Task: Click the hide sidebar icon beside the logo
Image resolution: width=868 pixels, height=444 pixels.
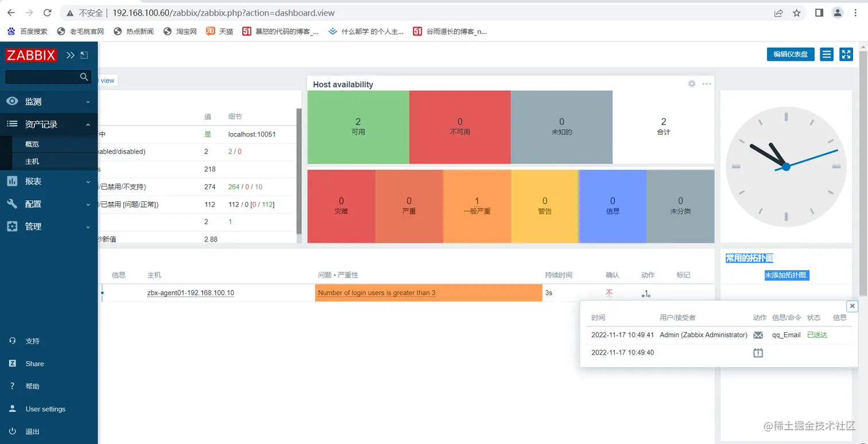Action: coord(84,55)
